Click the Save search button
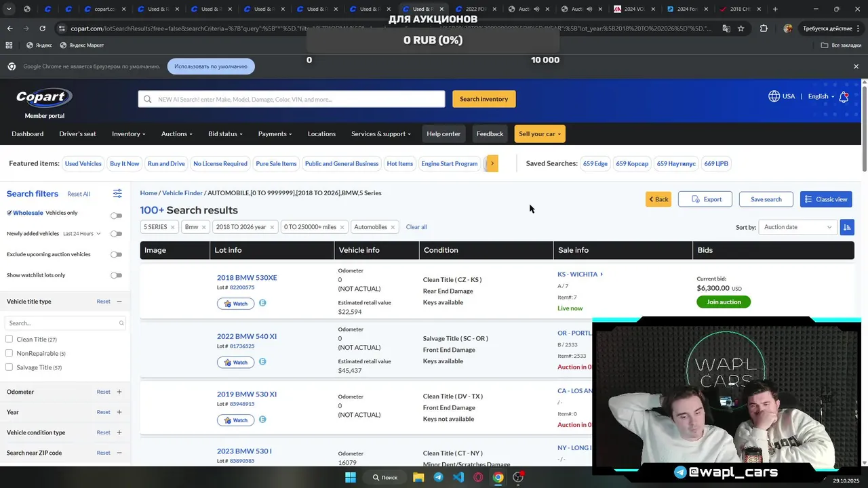The image size is (868, 488). pos(766,199)
